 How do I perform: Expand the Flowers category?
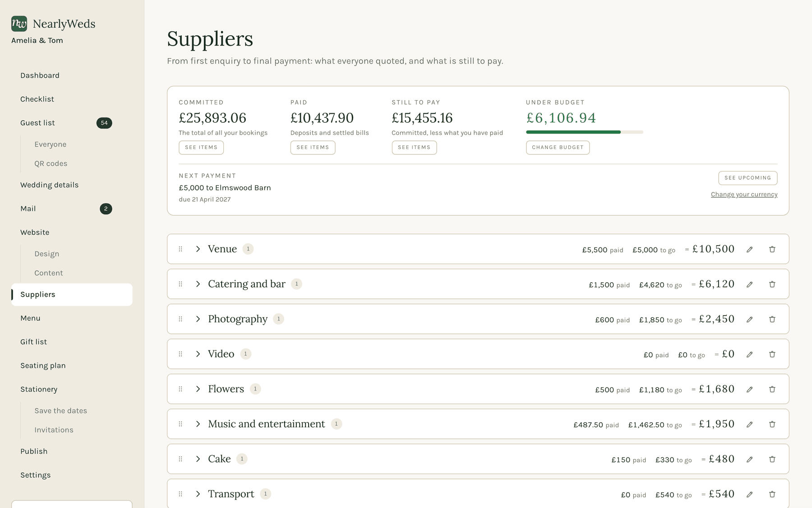[198, 389]
